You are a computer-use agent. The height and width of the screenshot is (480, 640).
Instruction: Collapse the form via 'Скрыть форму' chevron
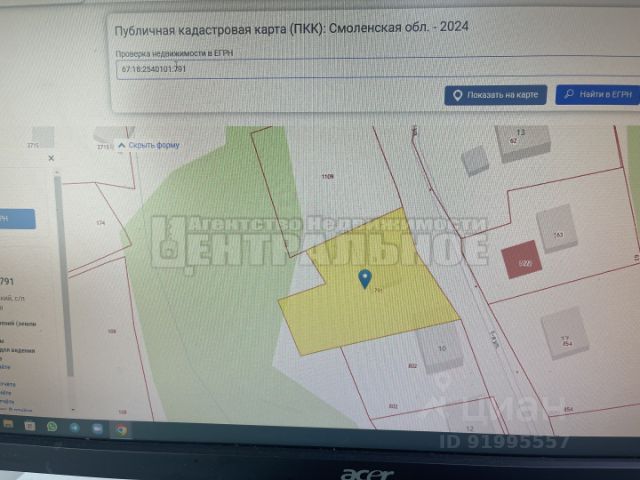pyautogui.click(x=121, y=145)
